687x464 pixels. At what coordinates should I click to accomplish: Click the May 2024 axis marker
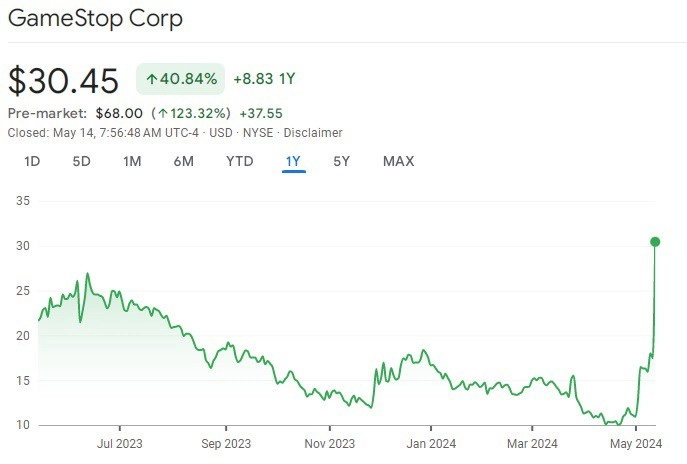[636, 443]
